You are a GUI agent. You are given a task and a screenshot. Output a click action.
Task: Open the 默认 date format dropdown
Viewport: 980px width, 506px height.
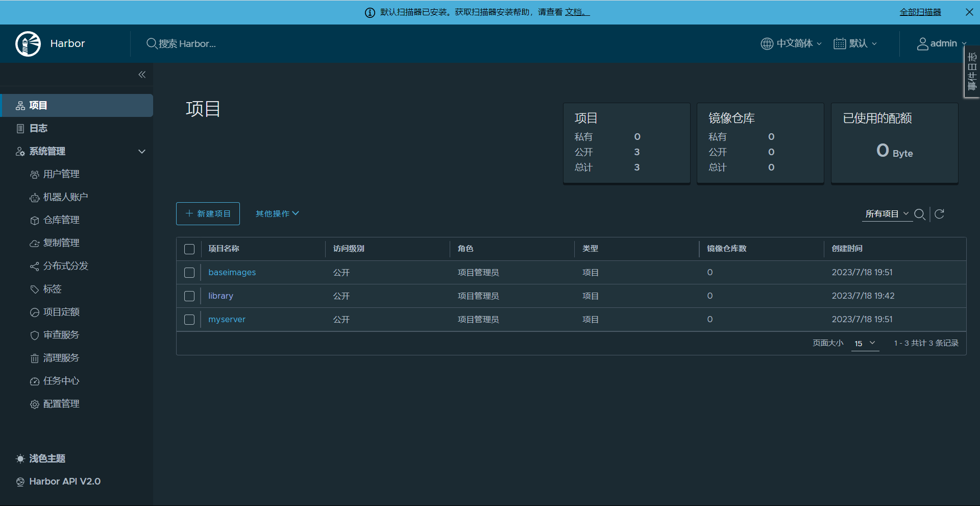855,43
